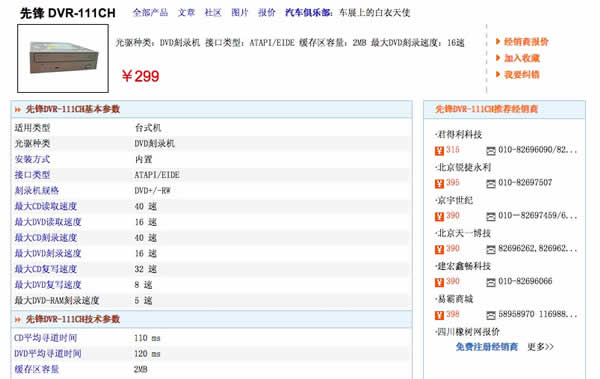Screen dimensions: 600x379
Task: Click the orange arrow beside 我要纠错
Action: (498, 74)
